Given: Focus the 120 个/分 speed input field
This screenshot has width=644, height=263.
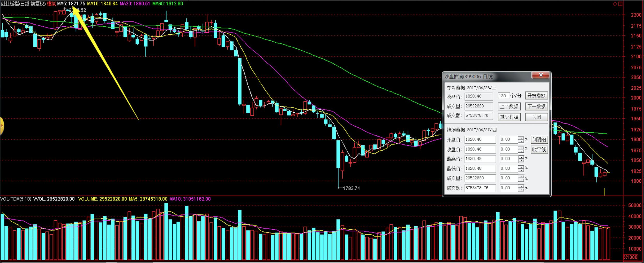Looking at the screenshot, I should (504, 96).
